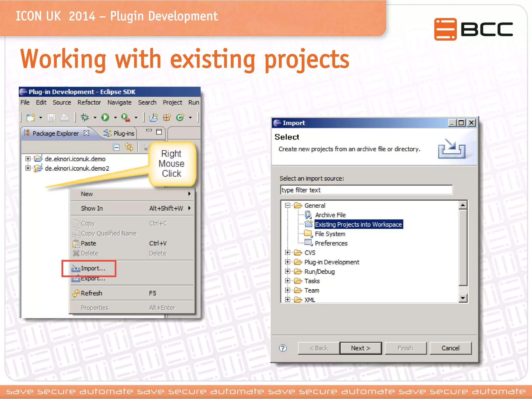Click the New wizard toolbar icon

31,118
